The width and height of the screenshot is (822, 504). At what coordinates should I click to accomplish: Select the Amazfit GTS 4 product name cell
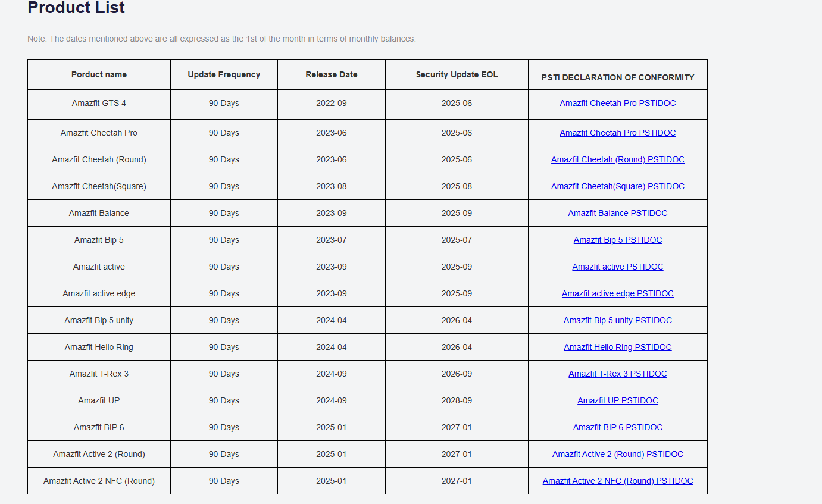pos(99,103)
